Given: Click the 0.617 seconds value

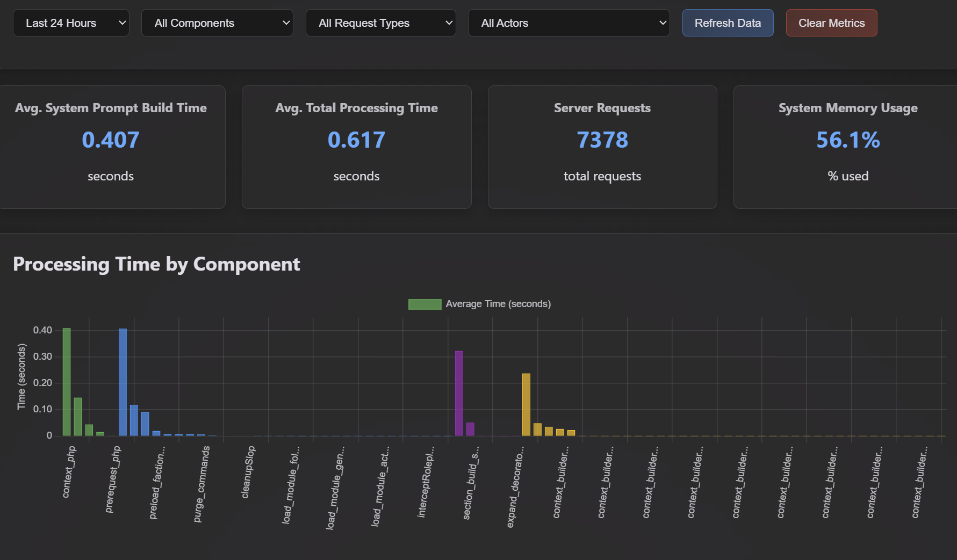Looking at the screenshot, I should point(357,140).
